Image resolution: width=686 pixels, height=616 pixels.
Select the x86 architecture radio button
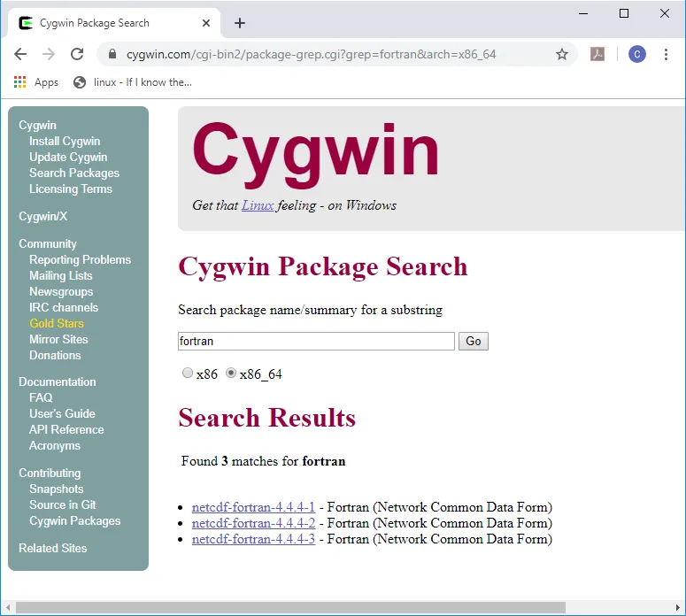[x=188, y=373]
